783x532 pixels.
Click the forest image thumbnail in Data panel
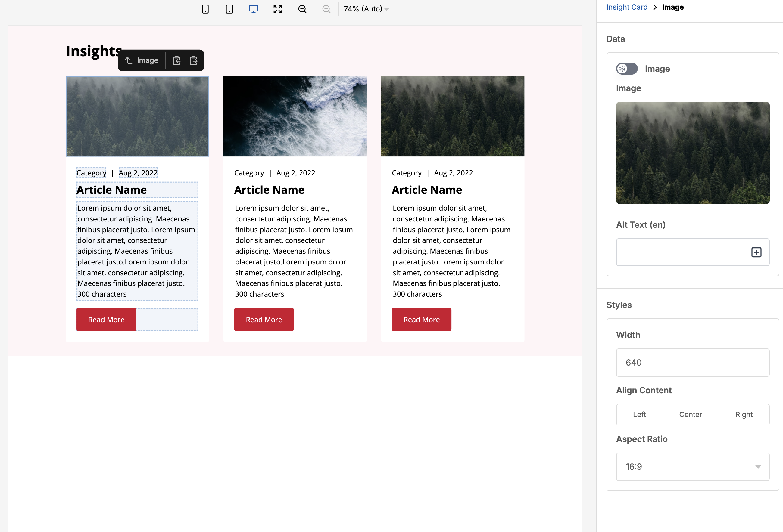pos(693,153)
